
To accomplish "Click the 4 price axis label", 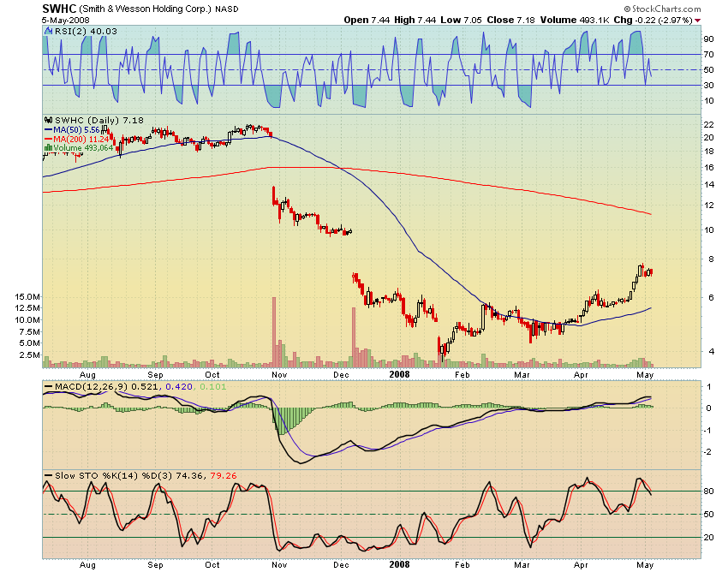I will (710, 351).
